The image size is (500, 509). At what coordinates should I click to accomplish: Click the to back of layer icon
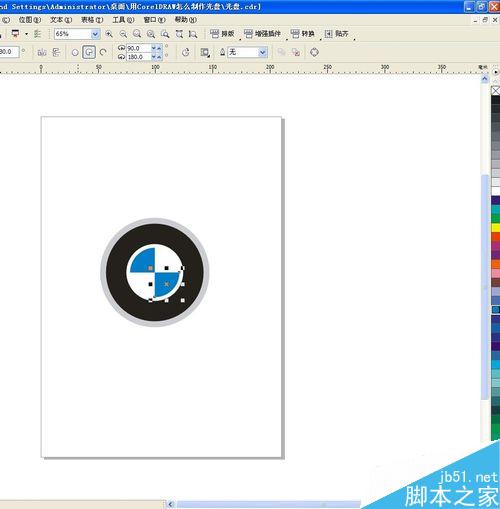296,52
